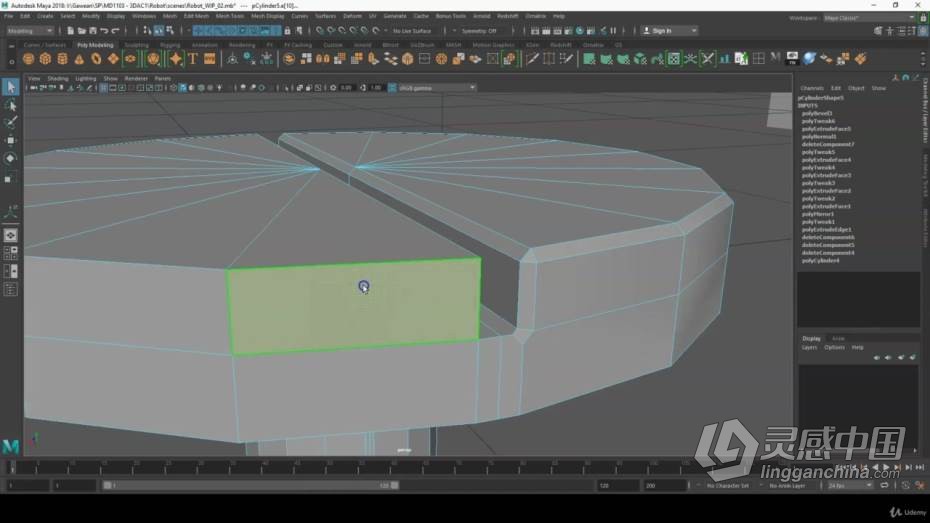Click the timeline current time marker
Viewport: 930px width, 523px height.
(11, 468)
